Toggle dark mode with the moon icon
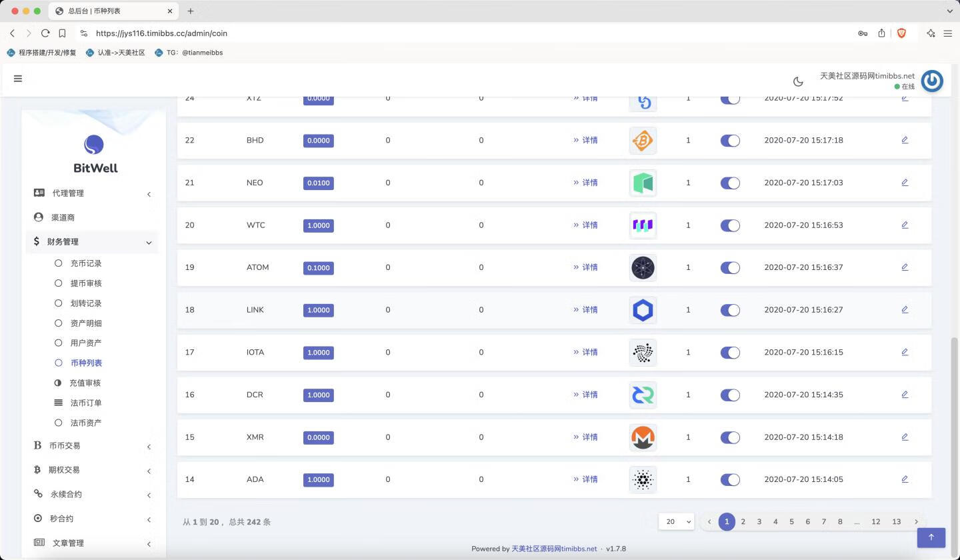Screen dimensions: 960x560 click(x=798, y=81)
